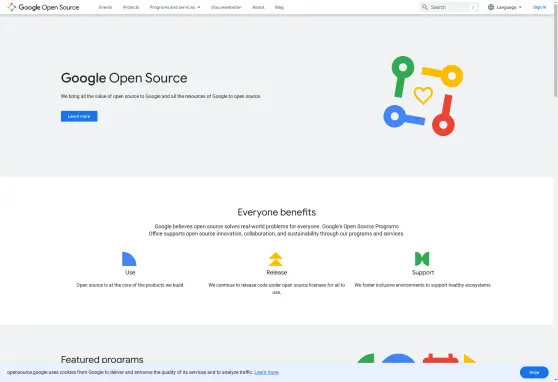
Task: Open the Projects menu item
Action: 131,7
